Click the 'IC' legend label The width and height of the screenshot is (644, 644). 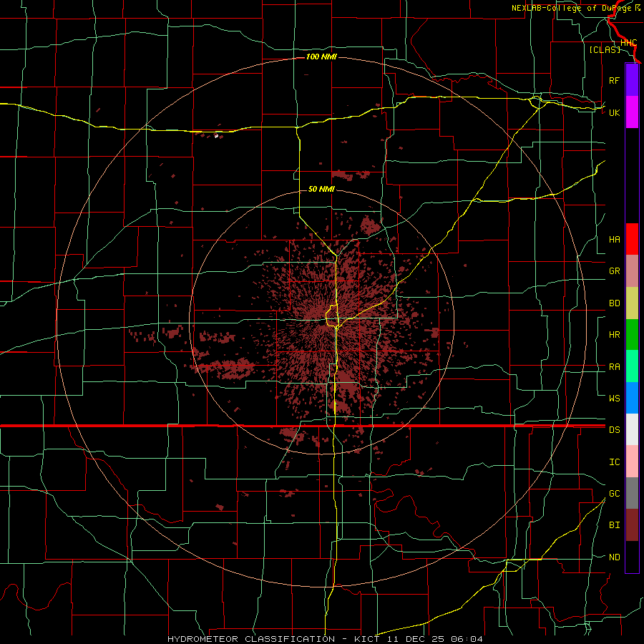click(x=614, y=462)
